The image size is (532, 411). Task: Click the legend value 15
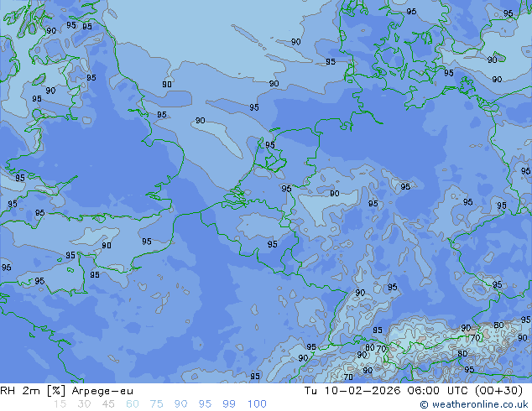coord(60,404)
